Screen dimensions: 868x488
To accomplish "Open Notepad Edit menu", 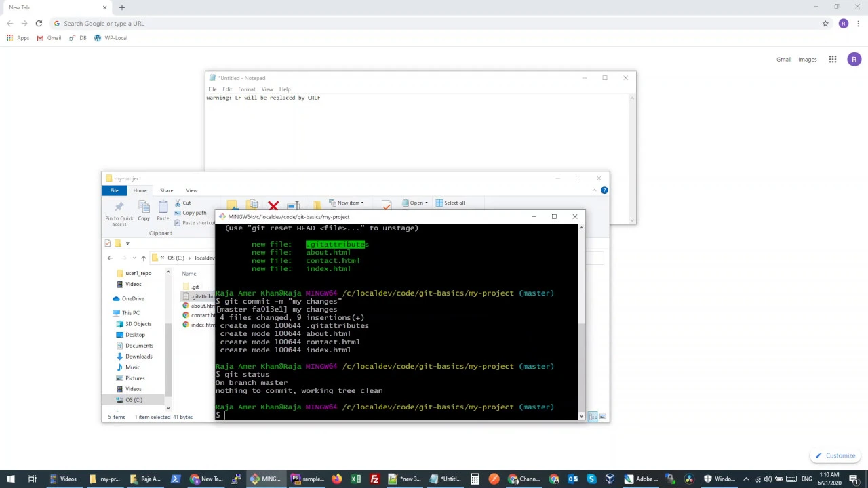I will point(227,89).
